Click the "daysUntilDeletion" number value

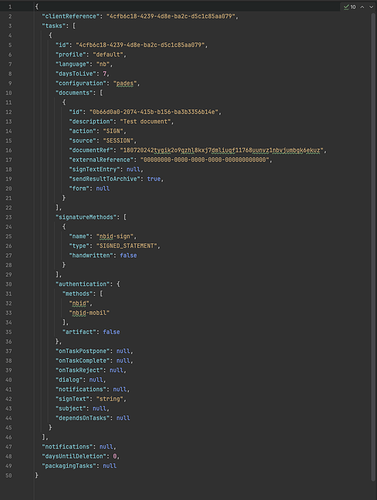pyautogui.click(x=115, y=456)
